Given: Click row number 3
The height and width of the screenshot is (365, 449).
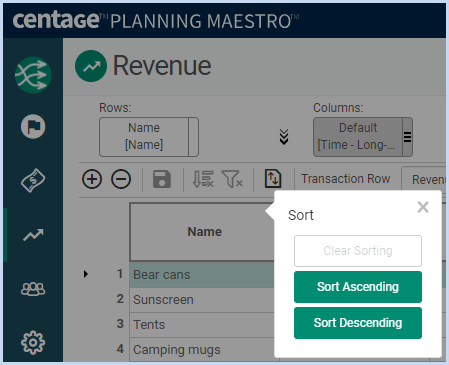Looking at the screenshot, I should (120, 324).
